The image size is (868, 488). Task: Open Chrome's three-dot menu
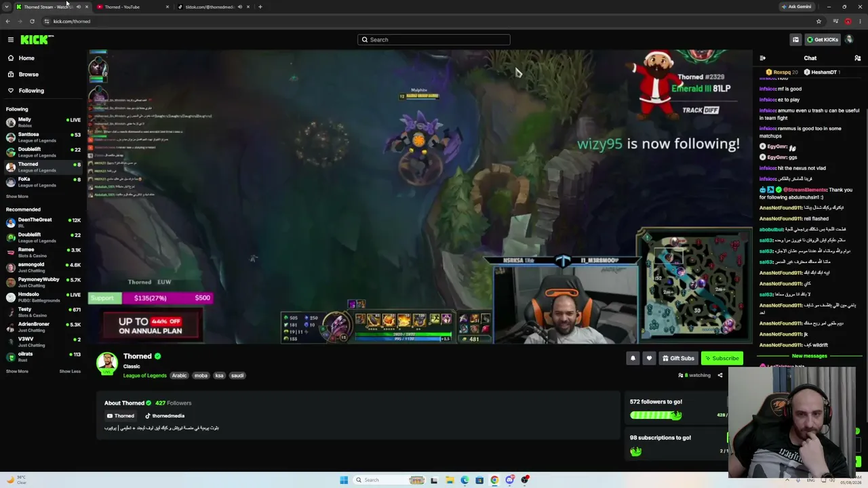(x=860, y=21)
